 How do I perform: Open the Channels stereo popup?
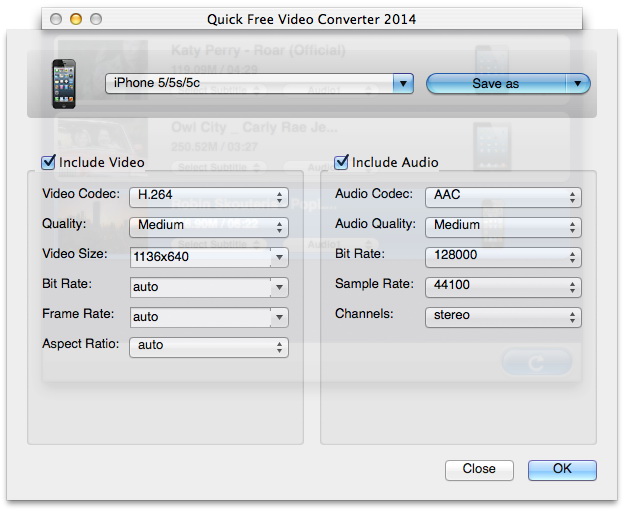pos(503,317)
